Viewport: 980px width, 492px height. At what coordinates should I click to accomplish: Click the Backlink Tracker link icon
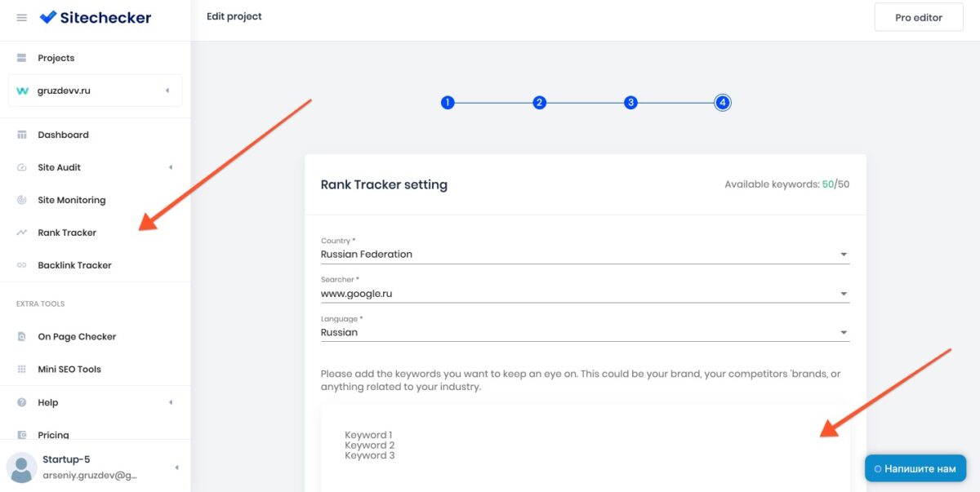point(22,265)
